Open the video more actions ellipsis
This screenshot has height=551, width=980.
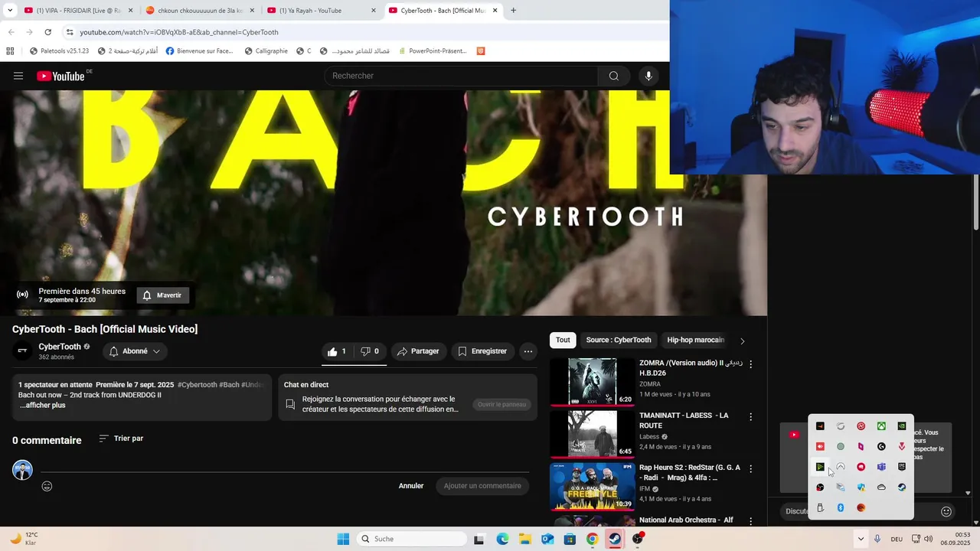[x=528, y=351]
